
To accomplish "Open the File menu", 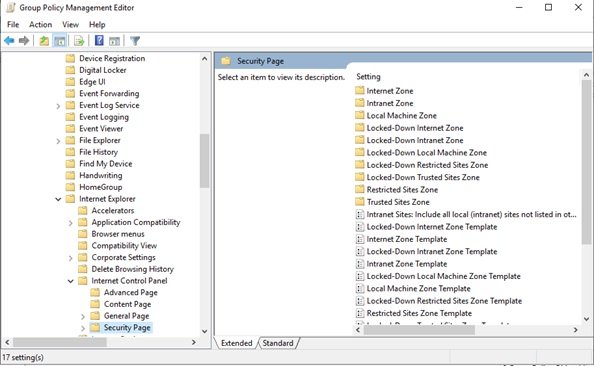I will coord(13,25).
